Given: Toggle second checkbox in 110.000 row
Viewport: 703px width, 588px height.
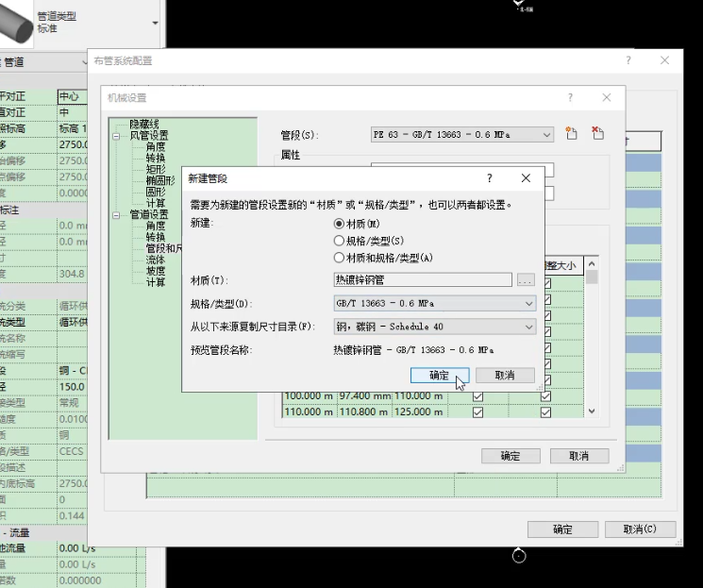Looking at the screenshot, I should coord(545,412).
